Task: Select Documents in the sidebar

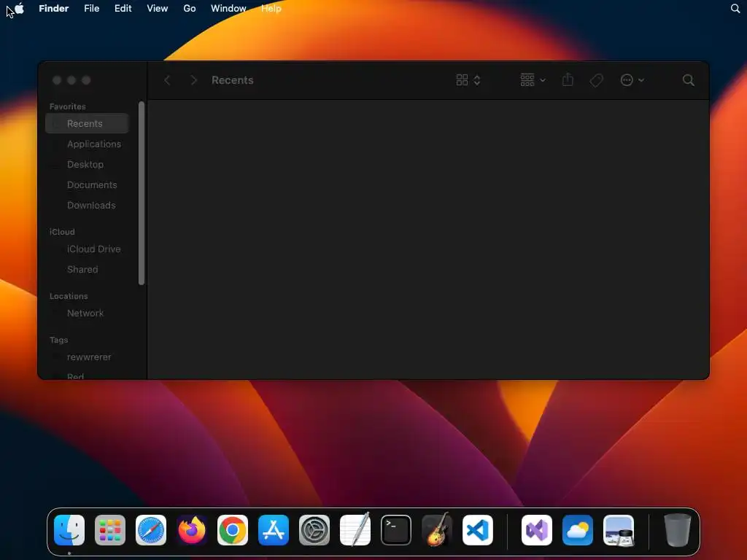Action: click(88, 184)
